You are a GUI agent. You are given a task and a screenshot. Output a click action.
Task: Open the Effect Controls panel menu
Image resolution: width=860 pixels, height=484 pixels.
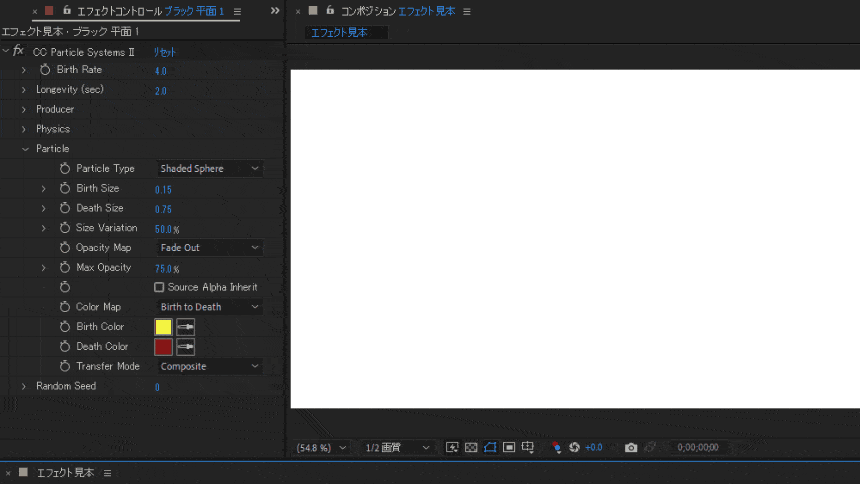237,11
